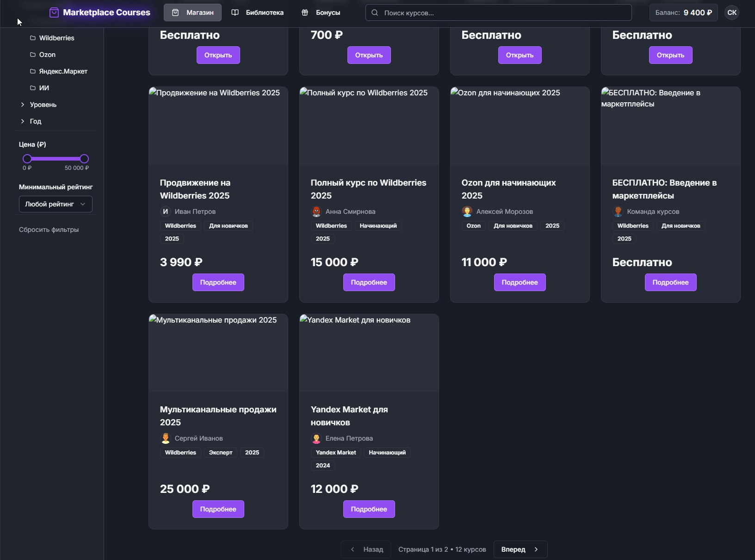
Task: Click the folder icon beside Яндекс.Маркет
Action: [33, 71]
